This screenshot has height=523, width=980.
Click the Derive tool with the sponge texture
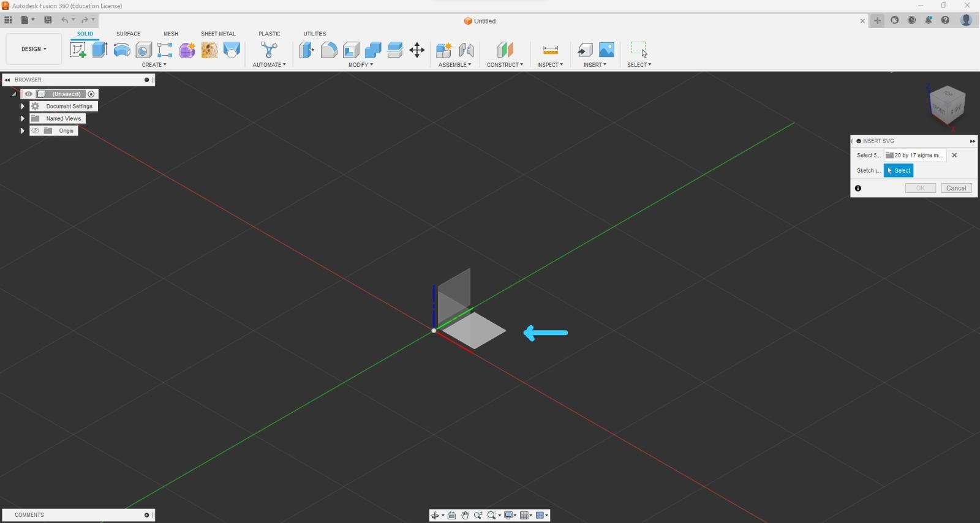point(209,50)
